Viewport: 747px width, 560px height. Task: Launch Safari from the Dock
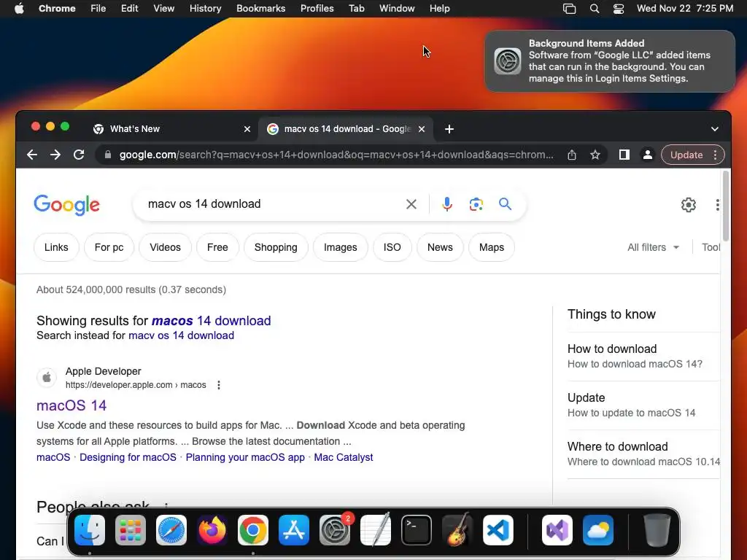tap(171, 530)
